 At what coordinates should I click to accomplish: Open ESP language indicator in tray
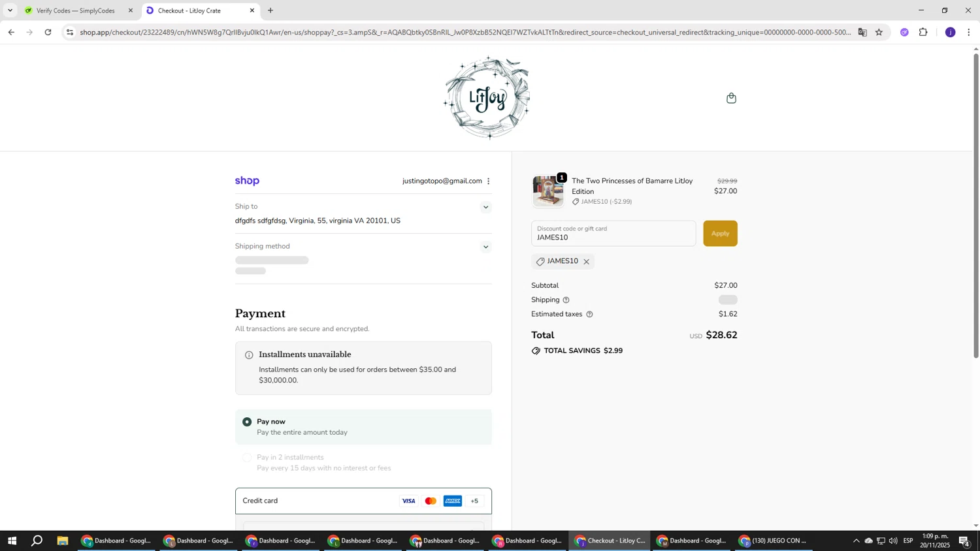(908, 541)
